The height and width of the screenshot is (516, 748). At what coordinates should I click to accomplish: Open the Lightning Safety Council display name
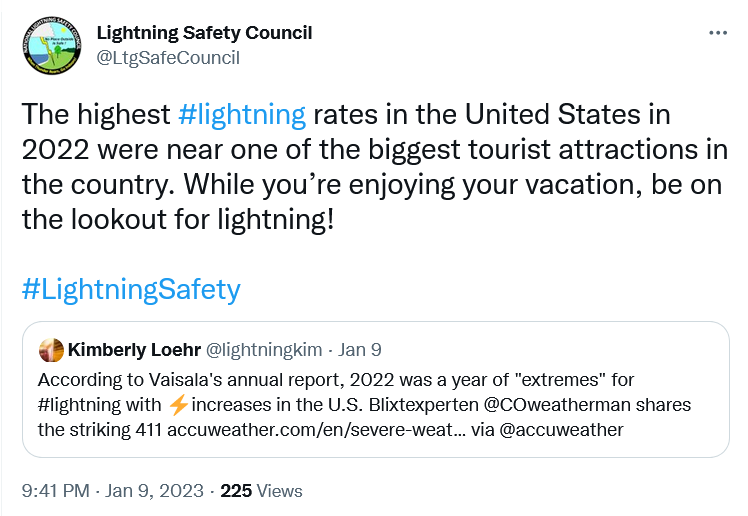[204, 33]
